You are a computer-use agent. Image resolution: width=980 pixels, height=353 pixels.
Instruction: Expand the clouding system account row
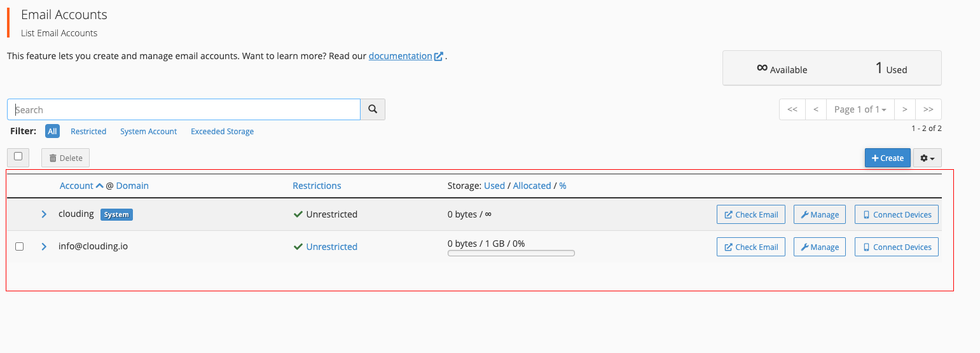click(44, 214)
